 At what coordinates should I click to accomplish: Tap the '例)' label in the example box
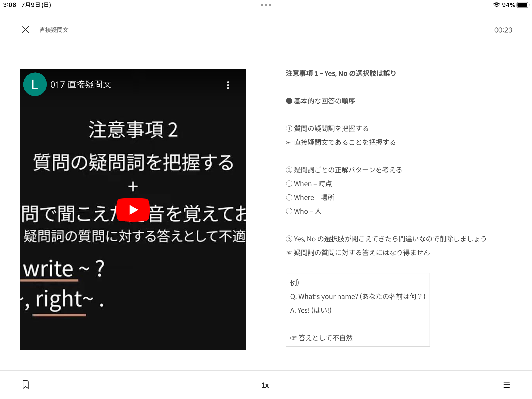pos(295,283)
